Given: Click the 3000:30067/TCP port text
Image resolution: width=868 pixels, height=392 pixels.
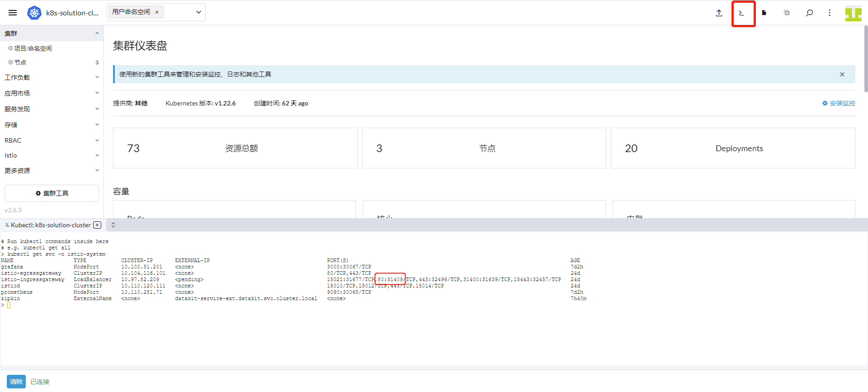Looking at the screenshot, I should [349, 267].
